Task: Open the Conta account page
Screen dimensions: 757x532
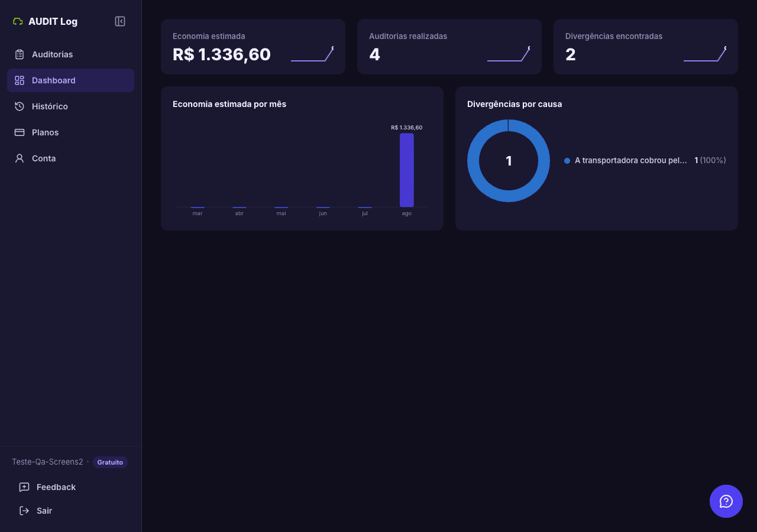Action: point(70,158)
